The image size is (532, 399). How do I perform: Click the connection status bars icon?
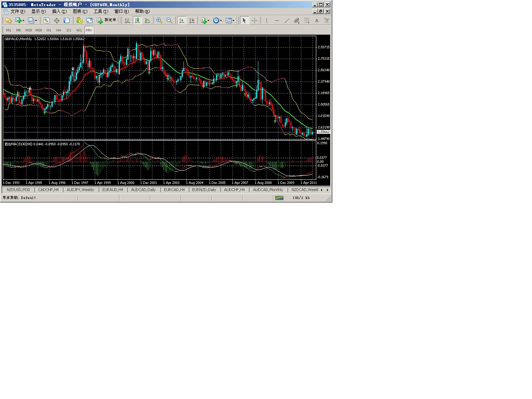(x=279, y=198)
